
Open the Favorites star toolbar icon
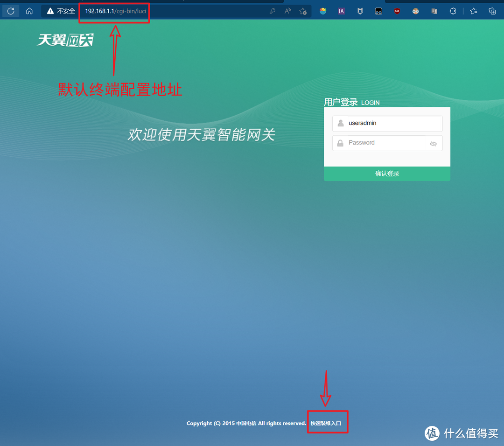[x=473, y=11]
